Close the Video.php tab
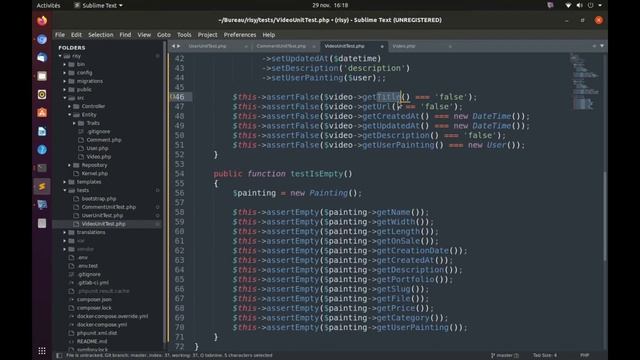 coord(450,47)
